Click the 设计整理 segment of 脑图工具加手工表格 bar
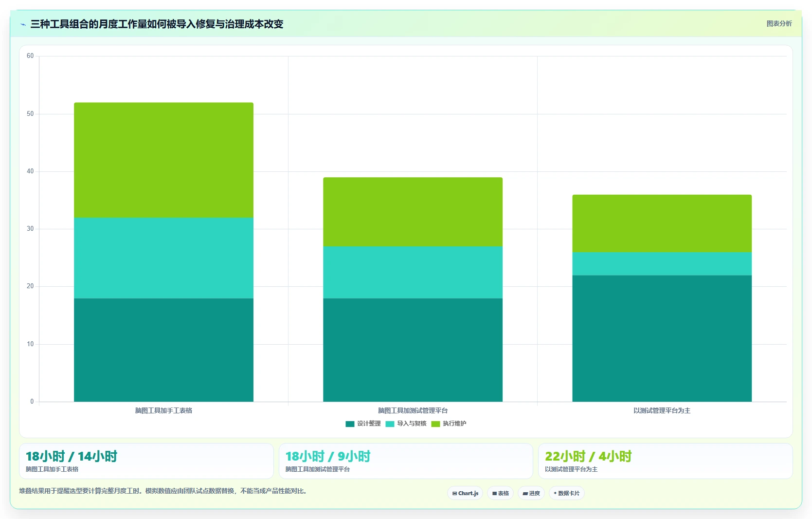The height and width of the screenshot is (519, 812). click(163, 350)
